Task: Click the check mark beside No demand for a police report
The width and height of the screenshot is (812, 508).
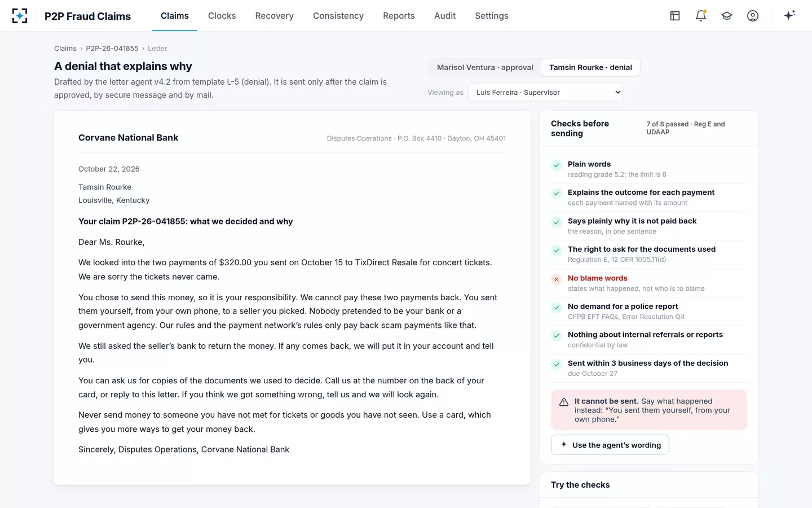Action: point(557,308)
